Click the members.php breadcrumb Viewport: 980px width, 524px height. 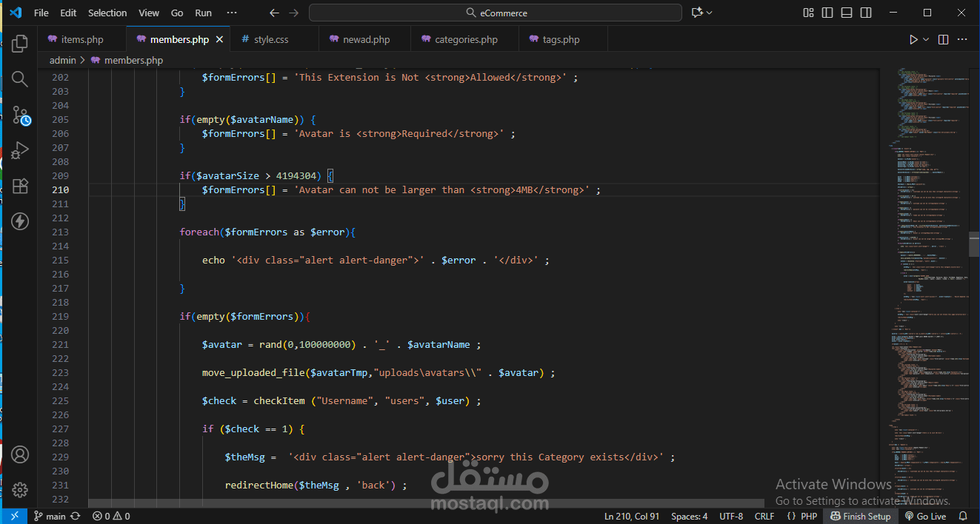coord(127,60)
